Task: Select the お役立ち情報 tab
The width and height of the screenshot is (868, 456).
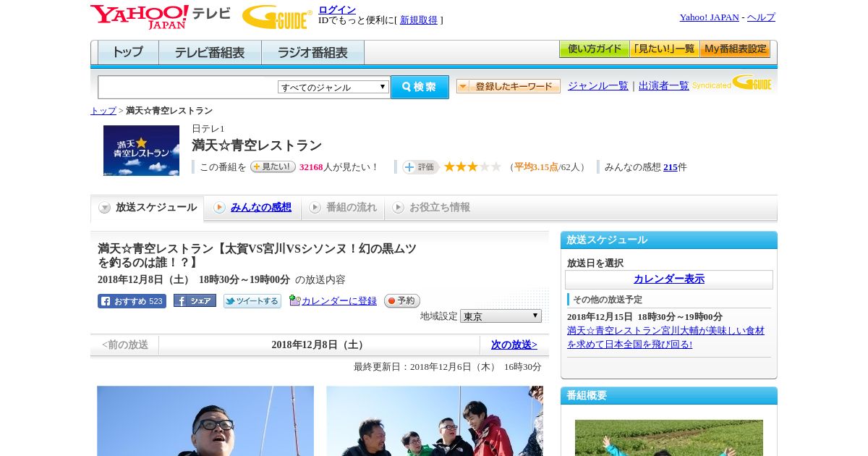Action: 431,208
